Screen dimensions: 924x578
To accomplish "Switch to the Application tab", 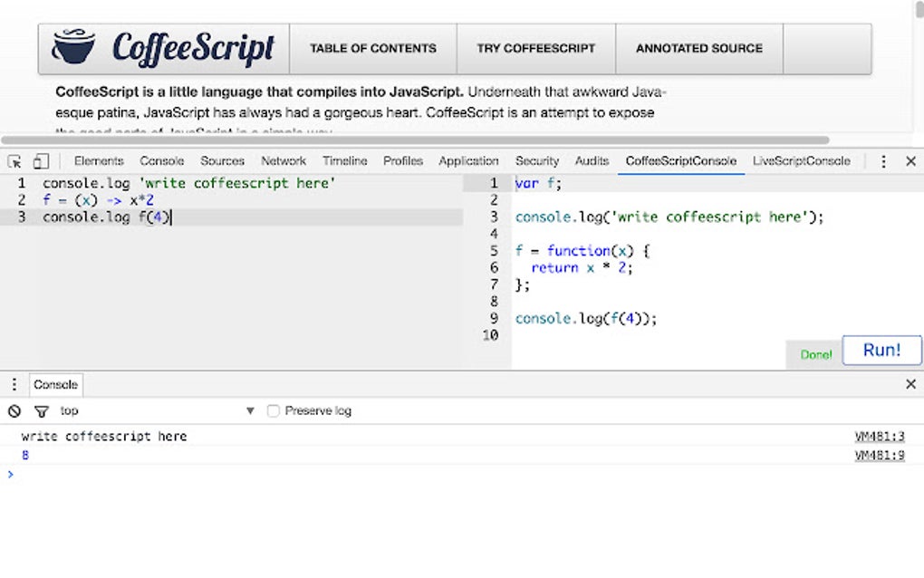I will click(468, 161).
